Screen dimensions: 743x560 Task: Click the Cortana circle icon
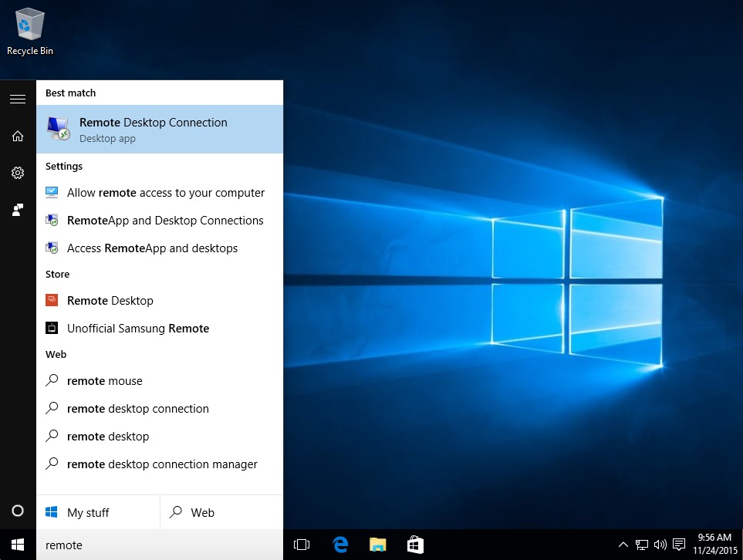click(x=18, y=511)
